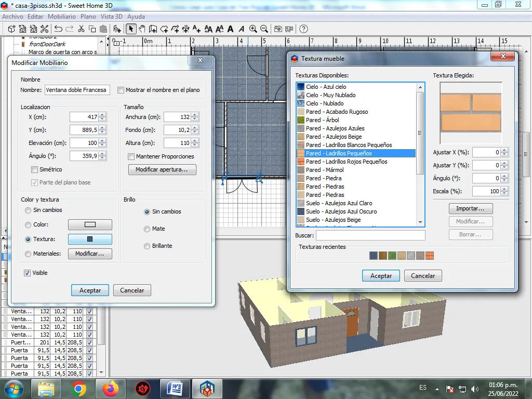Click Materiales 'Modificar...' button
The image size is (532, 399).
90,254
